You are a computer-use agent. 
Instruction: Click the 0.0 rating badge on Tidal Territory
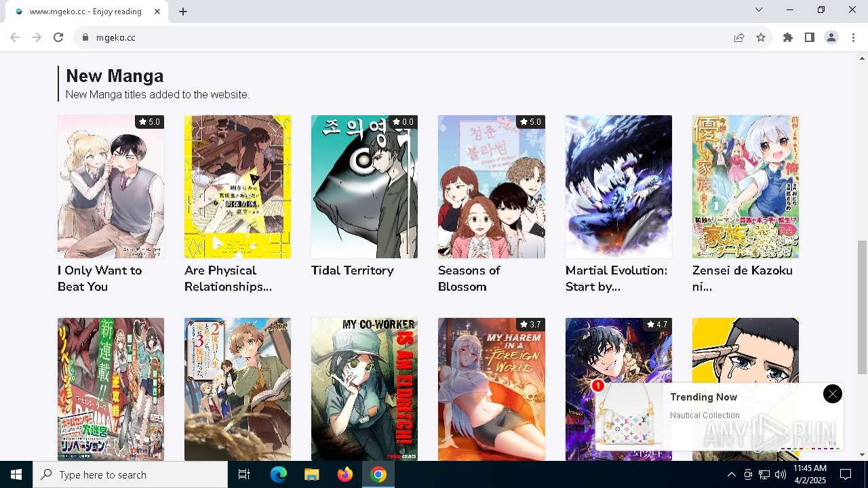click(x=403, y=122)
